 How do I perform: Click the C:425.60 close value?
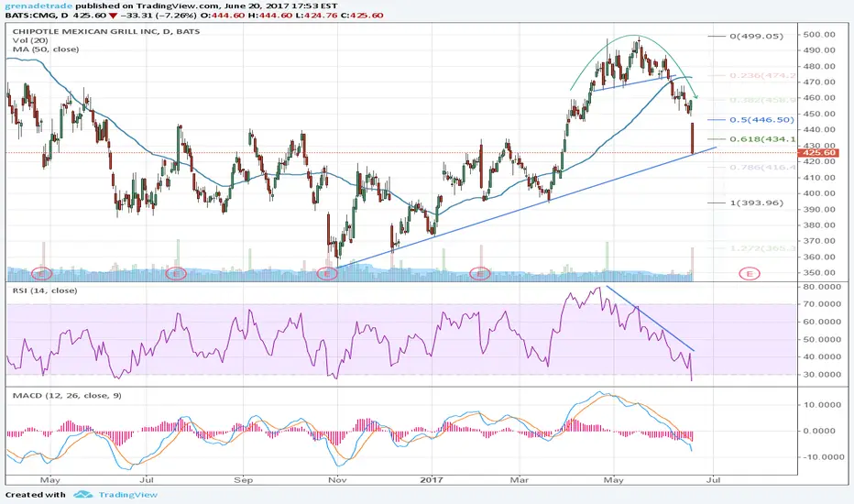(362, 16)
